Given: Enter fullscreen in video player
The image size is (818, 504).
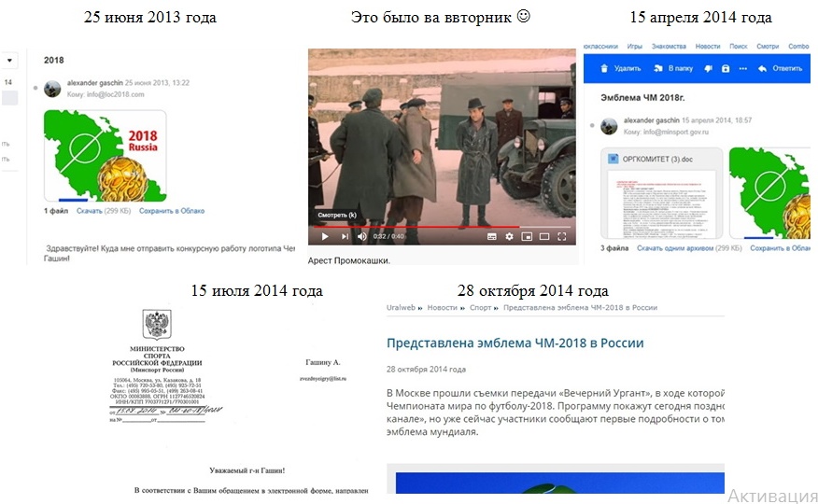Looking at the screenshot, I should [562, 237].
